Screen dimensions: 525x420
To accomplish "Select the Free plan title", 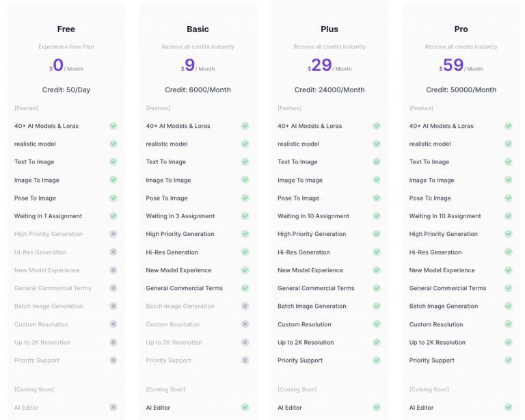I will click(66, 29).
